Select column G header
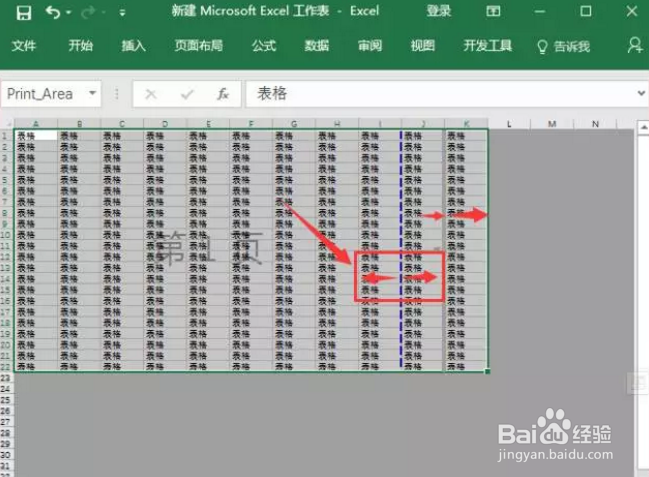The width and height of the screenshot is (649, 477). [294, 123]
